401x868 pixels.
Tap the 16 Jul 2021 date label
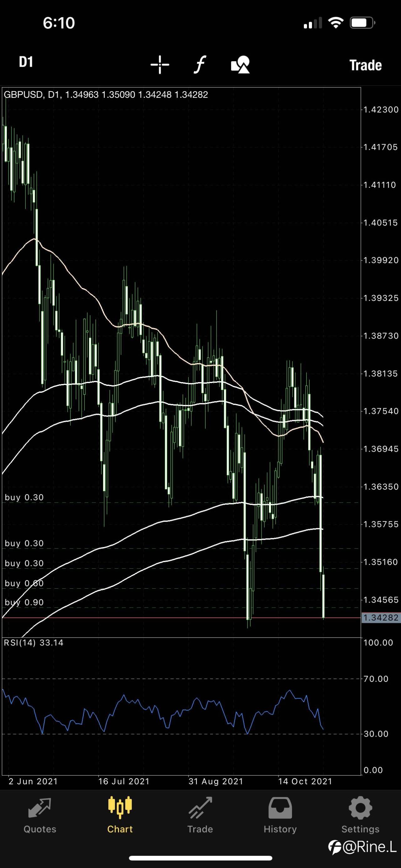[123, 781]
